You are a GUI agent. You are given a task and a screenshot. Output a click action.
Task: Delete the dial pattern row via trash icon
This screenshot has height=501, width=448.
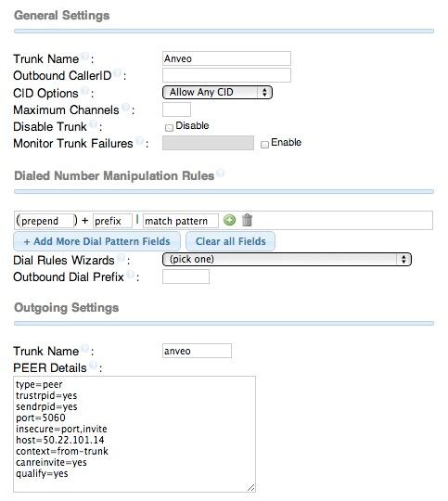247,220
